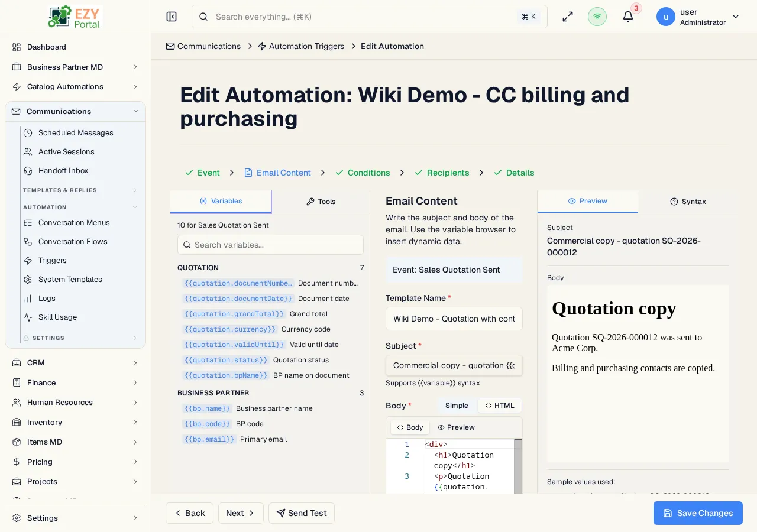Expand the Projects menu
The width and height of the screenshot is (757, 532).
click(76, 482)
